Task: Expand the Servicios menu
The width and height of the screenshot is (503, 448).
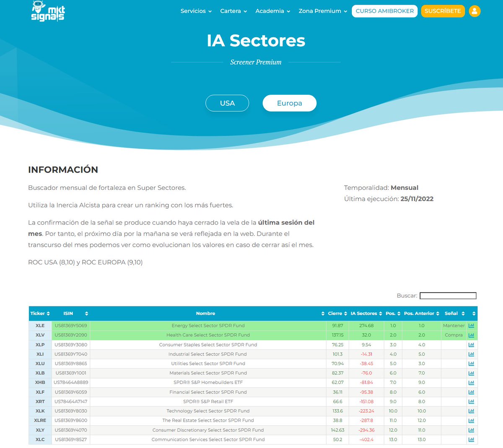Action: point(196,11)
